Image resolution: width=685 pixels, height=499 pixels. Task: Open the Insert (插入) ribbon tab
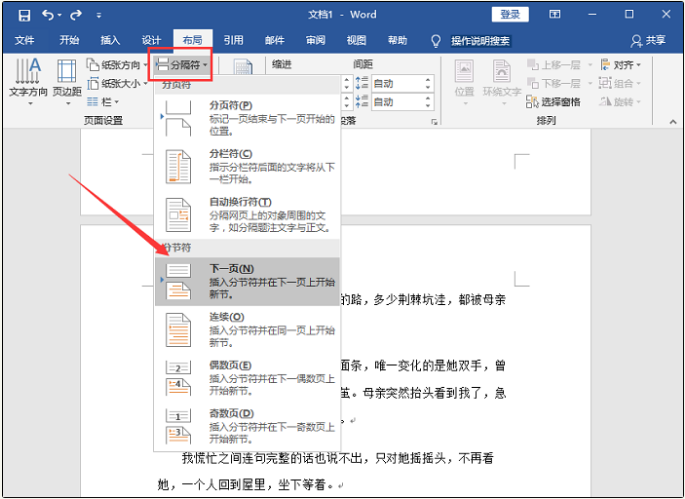click(x=110, y=41)
